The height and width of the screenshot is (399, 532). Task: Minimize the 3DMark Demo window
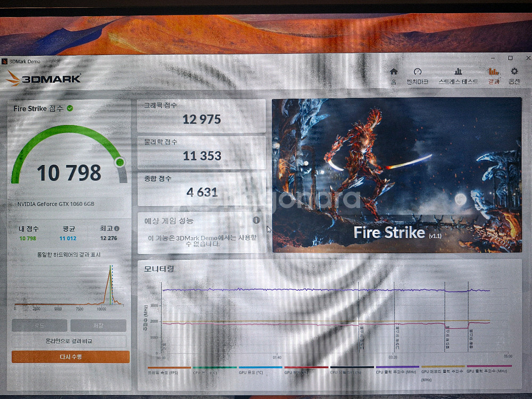493,58
